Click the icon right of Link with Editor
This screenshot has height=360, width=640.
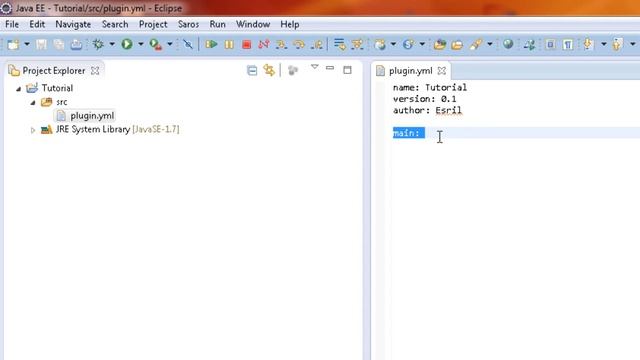pyautogui.click(x=293, y=71)
